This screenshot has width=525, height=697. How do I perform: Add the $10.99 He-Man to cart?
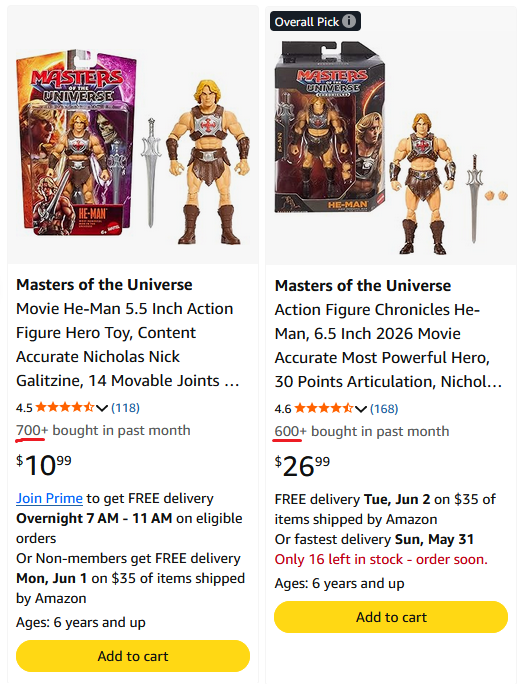click(x=133, y=656)
